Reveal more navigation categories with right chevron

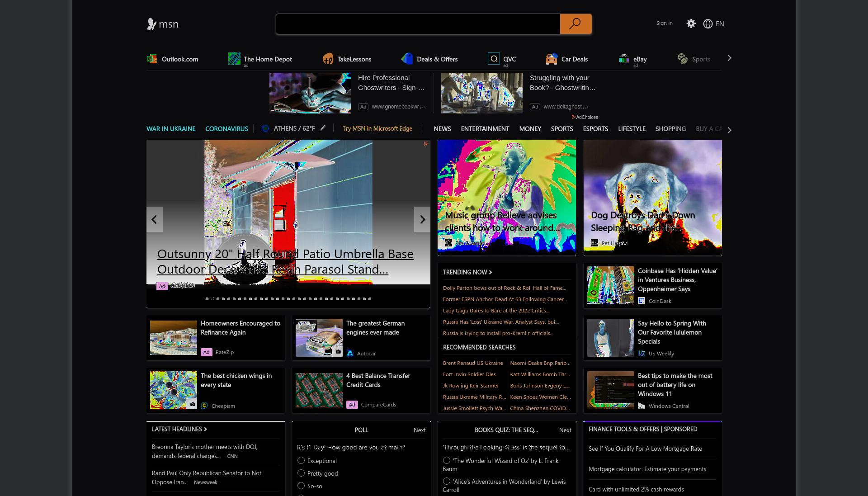coord(729,130)
